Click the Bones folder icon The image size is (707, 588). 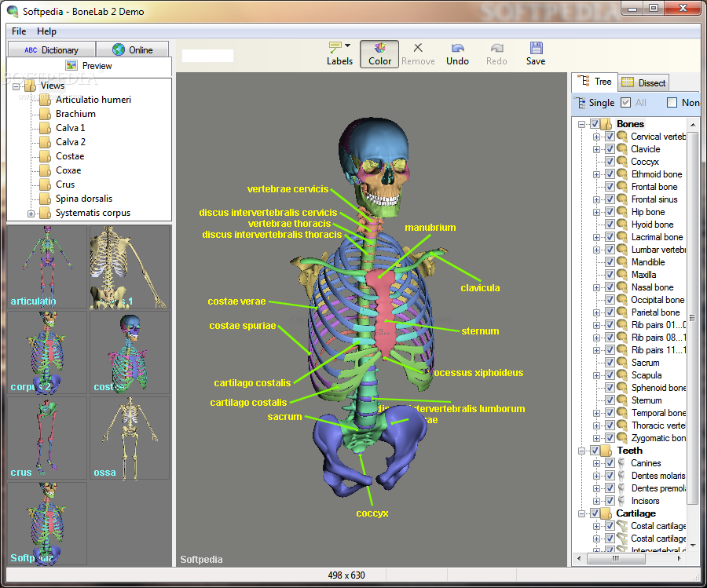point(607,123)
